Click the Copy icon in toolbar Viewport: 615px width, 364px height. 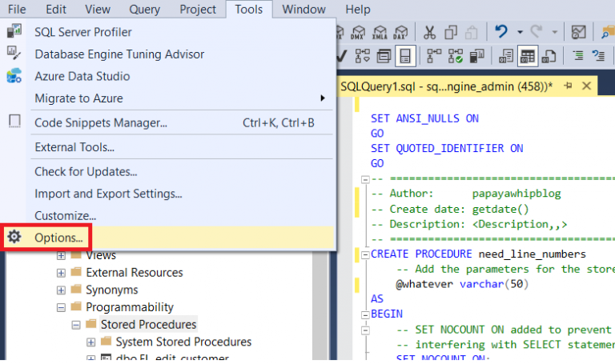coord(451,32)
